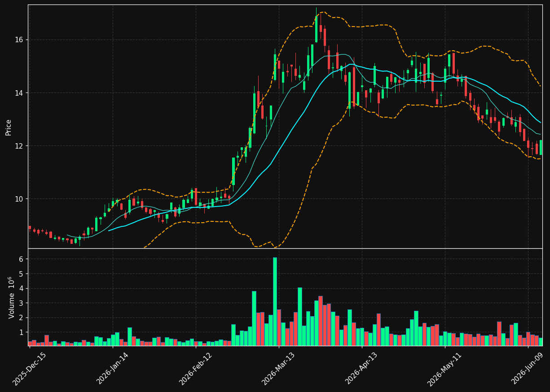This screenshot has height=392, width=550.
Task: Click the 5 tick on Volume axis
Action: (22, 274)
